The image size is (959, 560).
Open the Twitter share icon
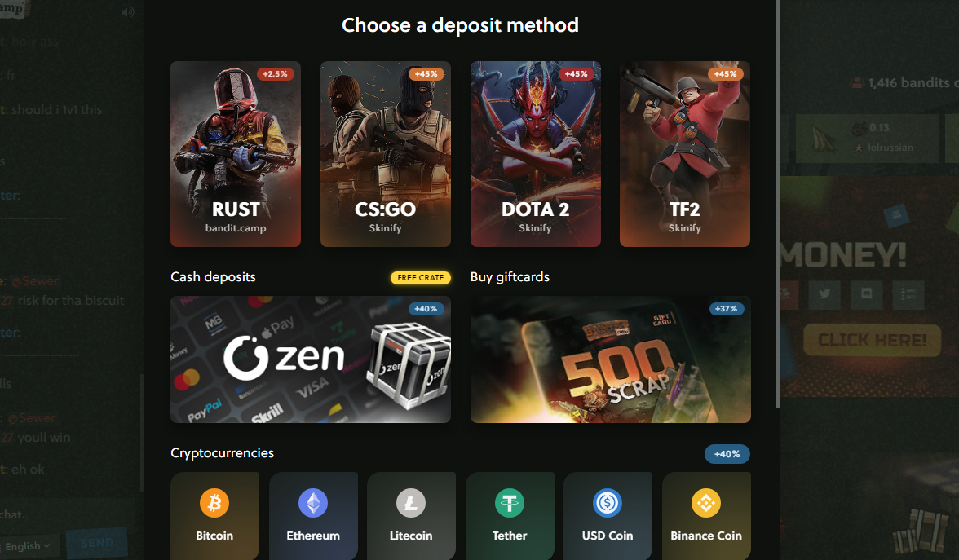824,294
